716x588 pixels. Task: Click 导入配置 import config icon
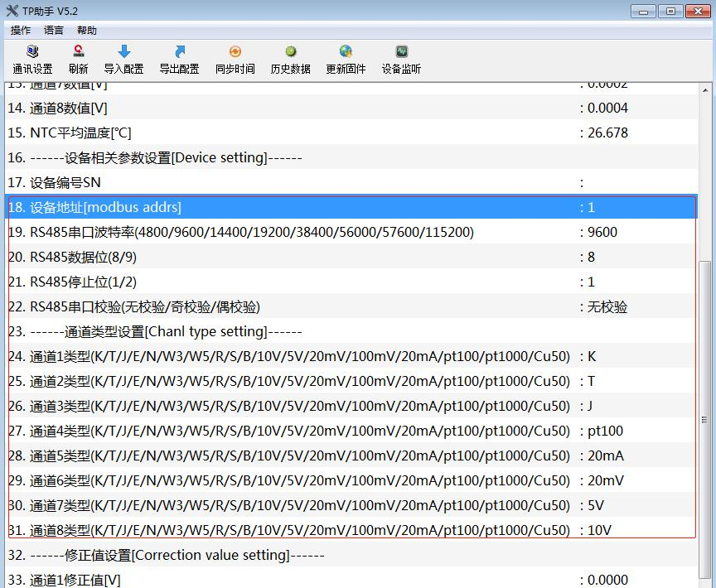(123, 59)
